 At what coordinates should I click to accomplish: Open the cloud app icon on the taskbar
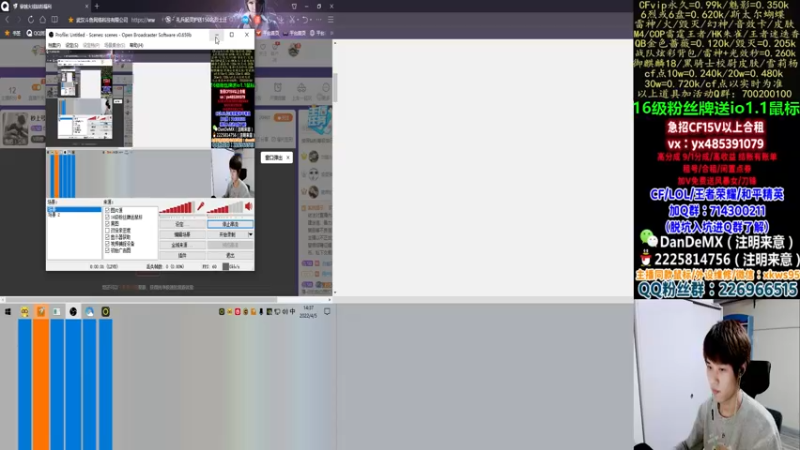pyautogui.click(x=89, y=311)
